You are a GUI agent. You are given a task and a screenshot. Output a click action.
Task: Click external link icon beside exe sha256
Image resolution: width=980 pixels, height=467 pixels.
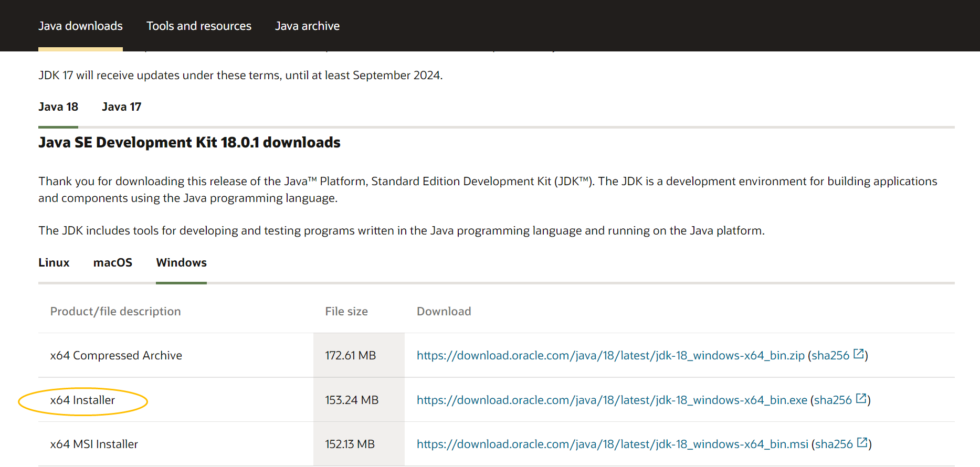(861, 399)
